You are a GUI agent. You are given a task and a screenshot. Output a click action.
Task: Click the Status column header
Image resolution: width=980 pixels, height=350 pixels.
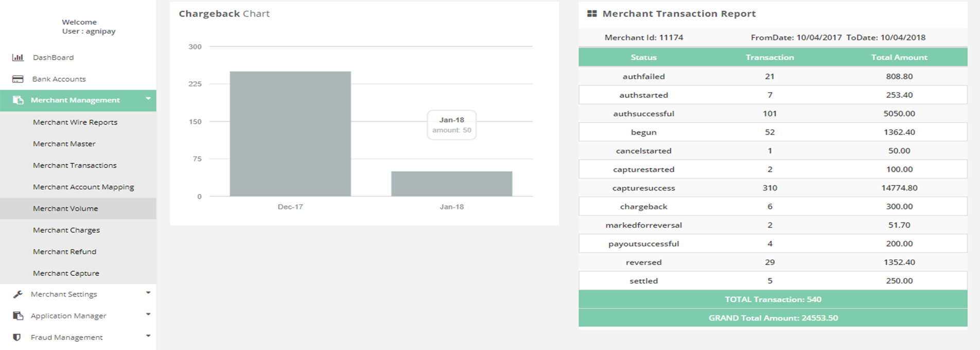coord(643,58)
